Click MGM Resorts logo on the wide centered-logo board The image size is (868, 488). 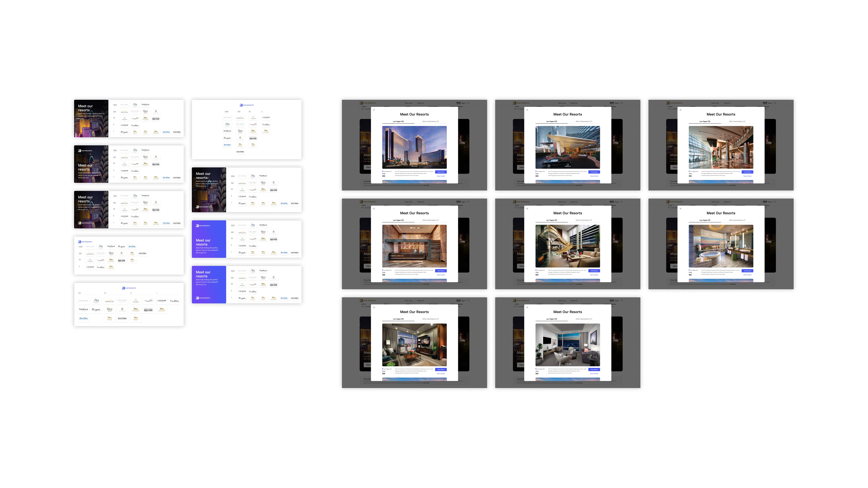click(129, 288)
